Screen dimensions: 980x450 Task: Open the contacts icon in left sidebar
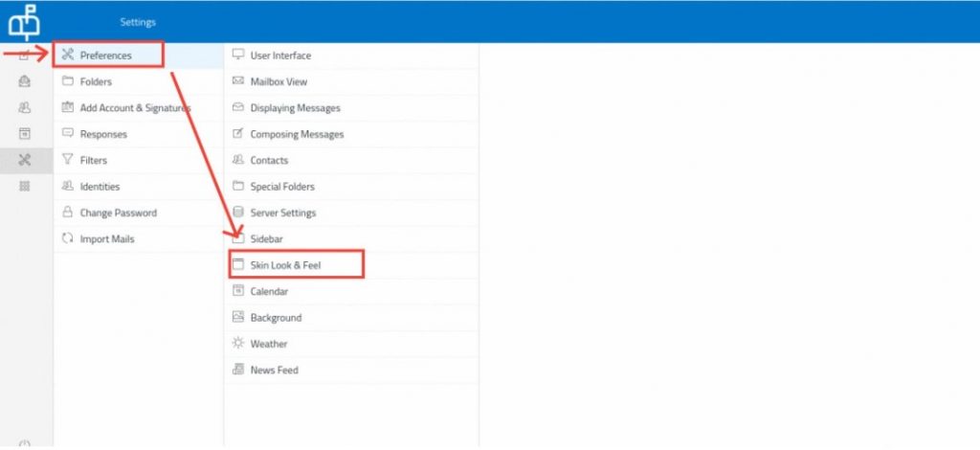click(25, 107)
